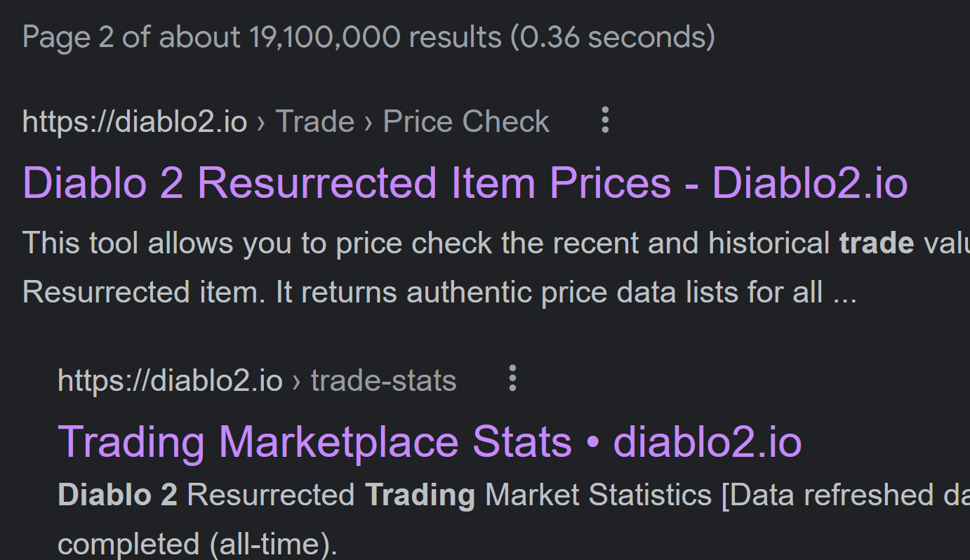The image size is (970, 560).
Task: Open the options menu beside Price Check breadcrumb
Action: click(x=605, y=121)
